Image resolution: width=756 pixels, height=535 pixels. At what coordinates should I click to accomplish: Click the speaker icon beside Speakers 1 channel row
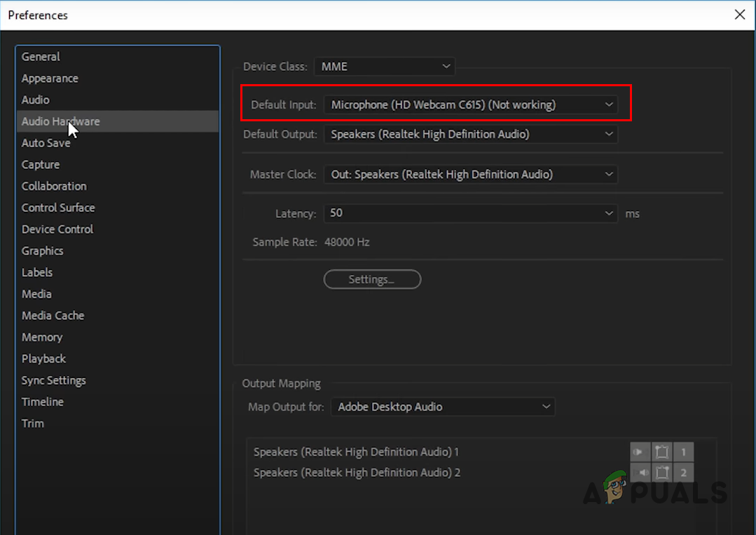click(640, 452)
